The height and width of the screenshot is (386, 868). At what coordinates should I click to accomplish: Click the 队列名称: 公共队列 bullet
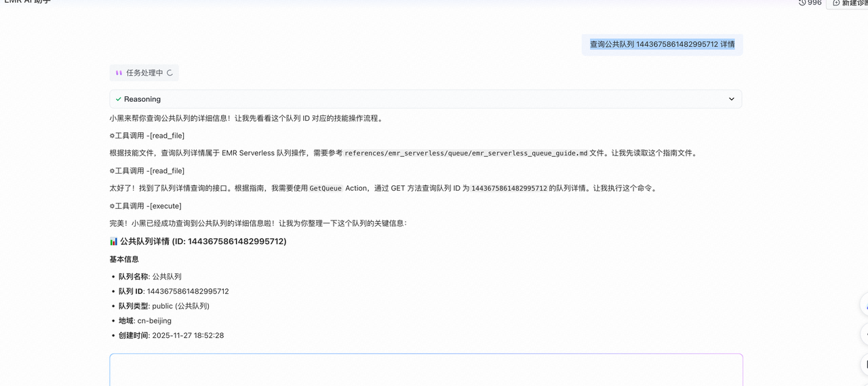tap(150, 277)
